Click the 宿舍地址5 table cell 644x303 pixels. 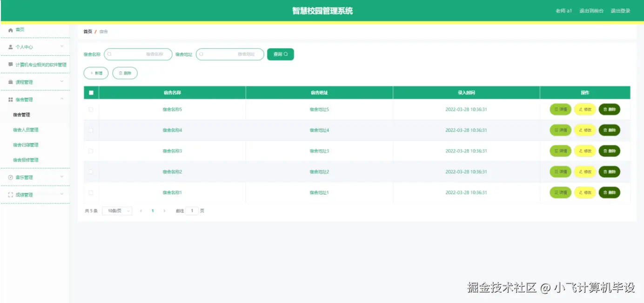(x=319, y=109)
